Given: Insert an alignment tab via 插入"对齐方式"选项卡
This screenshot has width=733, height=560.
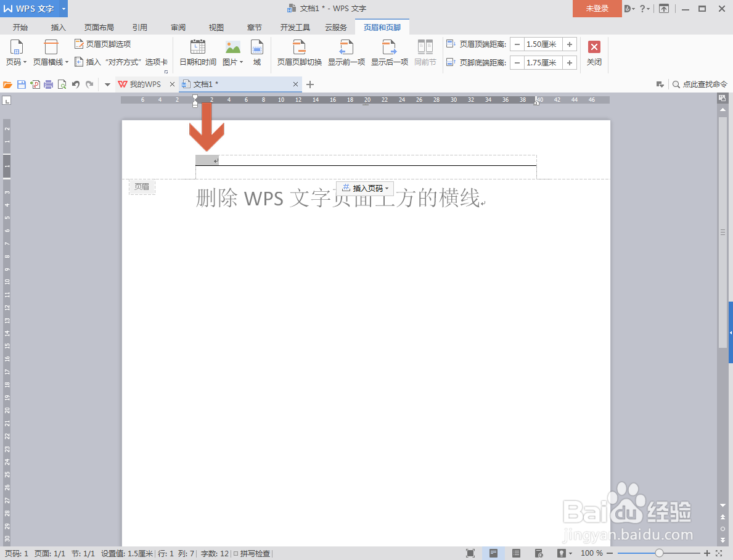Looking at the screenshot, I should point(121,62).
